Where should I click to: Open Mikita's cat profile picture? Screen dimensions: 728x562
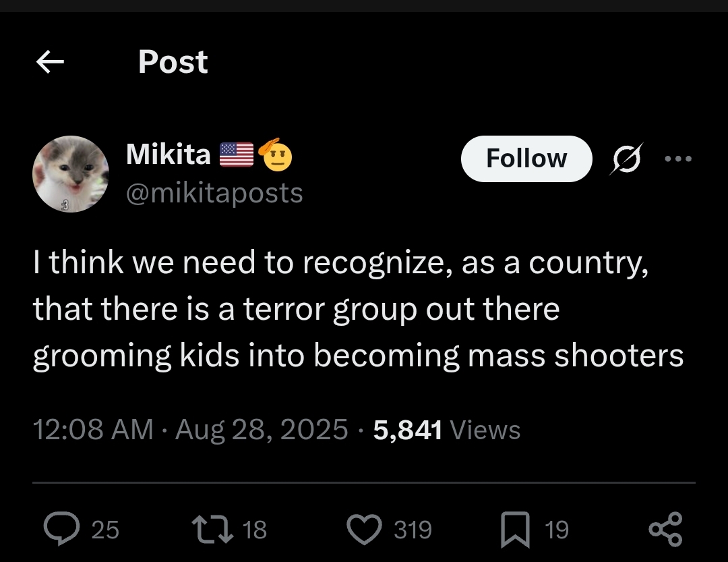[x=71, y=174]
